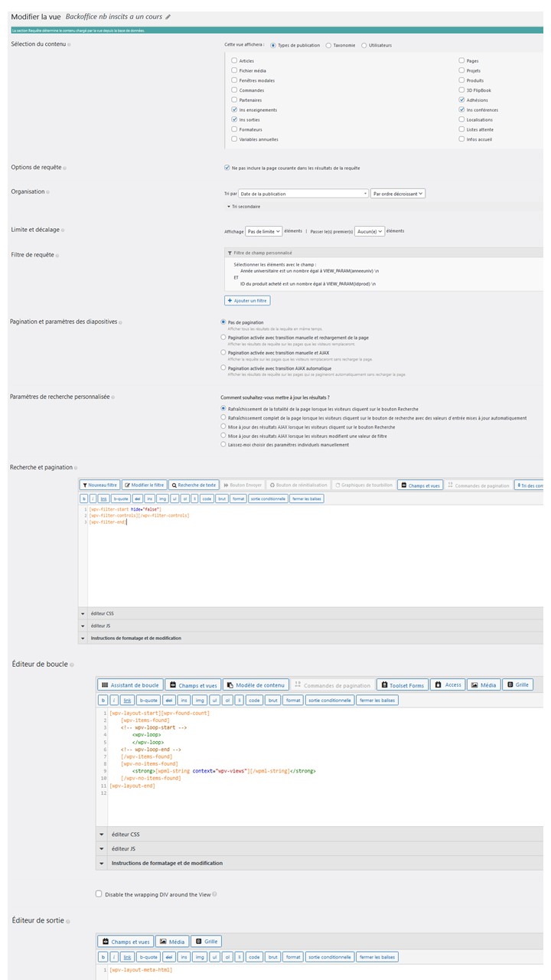Open Par ordre décroissant dropdown
This screenshot has height=980, width=551.
click(398, 194)
